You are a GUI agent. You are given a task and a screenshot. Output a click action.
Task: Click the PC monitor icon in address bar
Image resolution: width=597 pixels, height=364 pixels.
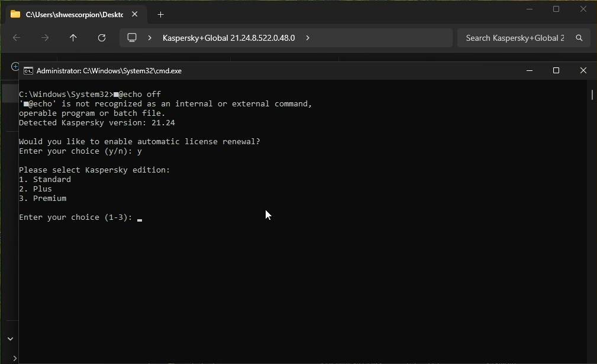pyautogui.click(x=132, y=38)
